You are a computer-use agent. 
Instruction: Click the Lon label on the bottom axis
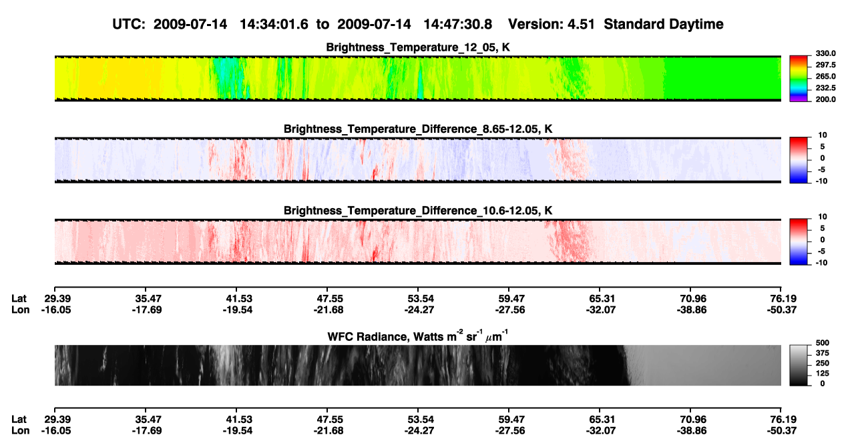tap(21, 431)
